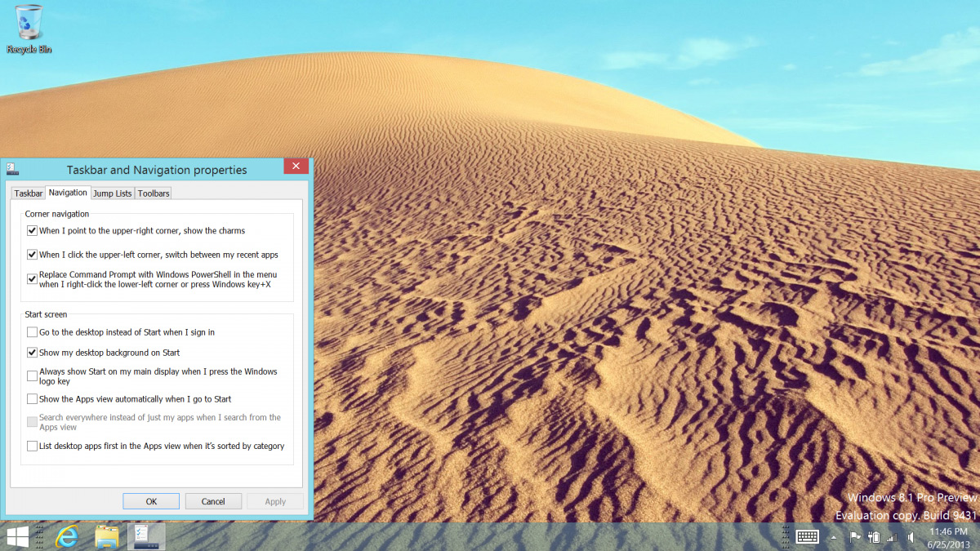Viewport: 980px width, 551px height.
Task: Select the Navigation tab
Action: (x=68, y=193)
